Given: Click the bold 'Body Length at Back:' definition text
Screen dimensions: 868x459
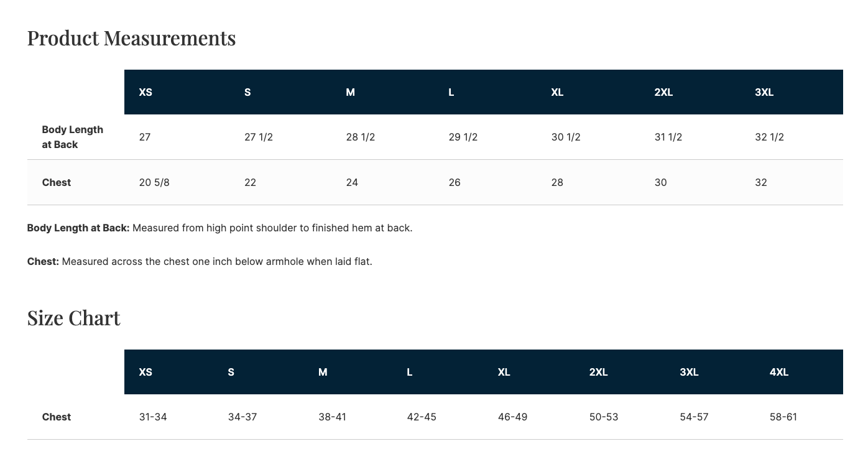Looking at the screenshot, I should tap(78, 228).
